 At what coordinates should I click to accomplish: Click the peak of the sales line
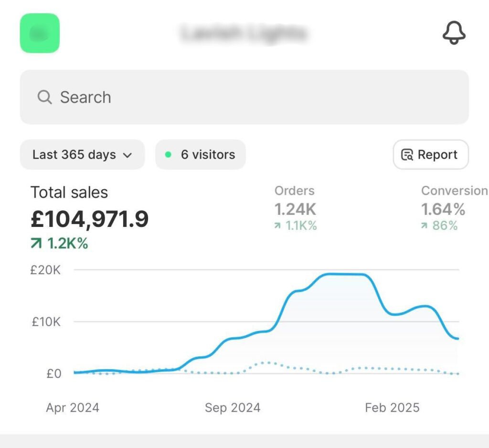(x=344, y=274)
